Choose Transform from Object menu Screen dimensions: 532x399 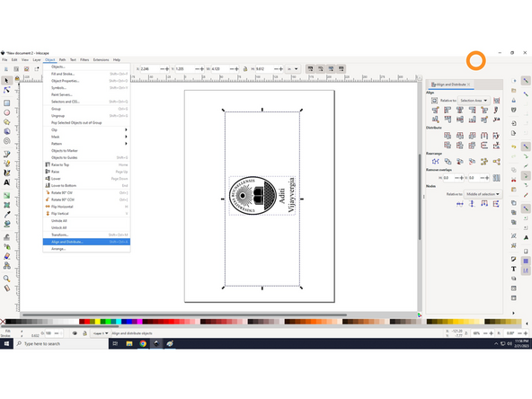[x=86, y=235]
